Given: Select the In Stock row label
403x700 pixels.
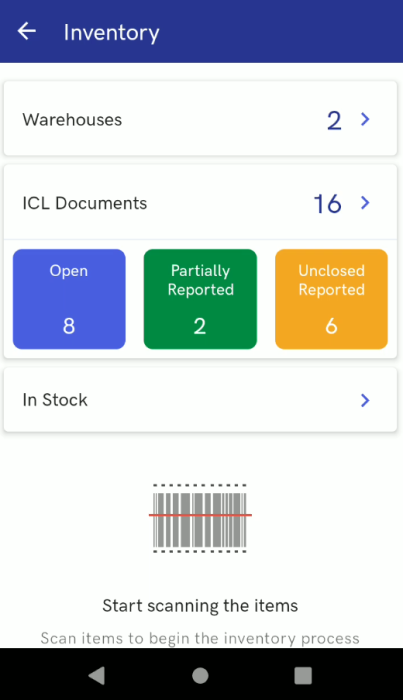Looking at the screenshot, I should 55,400.
